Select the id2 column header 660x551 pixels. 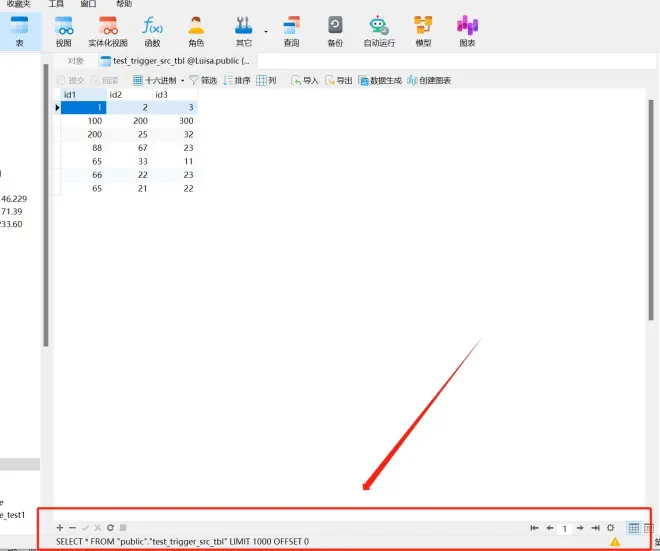click(x=129, y=95)
